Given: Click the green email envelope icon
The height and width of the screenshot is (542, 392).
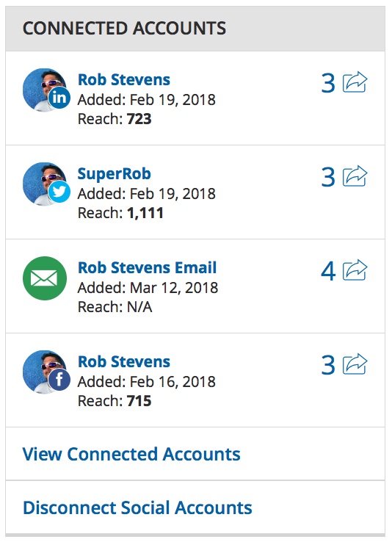Looking at the screenshot, I should coord(45,278).
